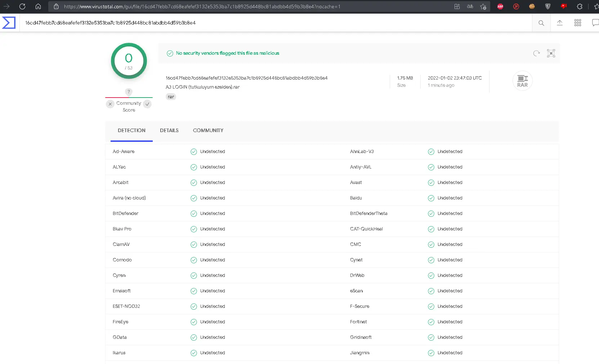Click the Undetected checkmark for Avast
Screen dimensions: 599x364
click(431, 183)
